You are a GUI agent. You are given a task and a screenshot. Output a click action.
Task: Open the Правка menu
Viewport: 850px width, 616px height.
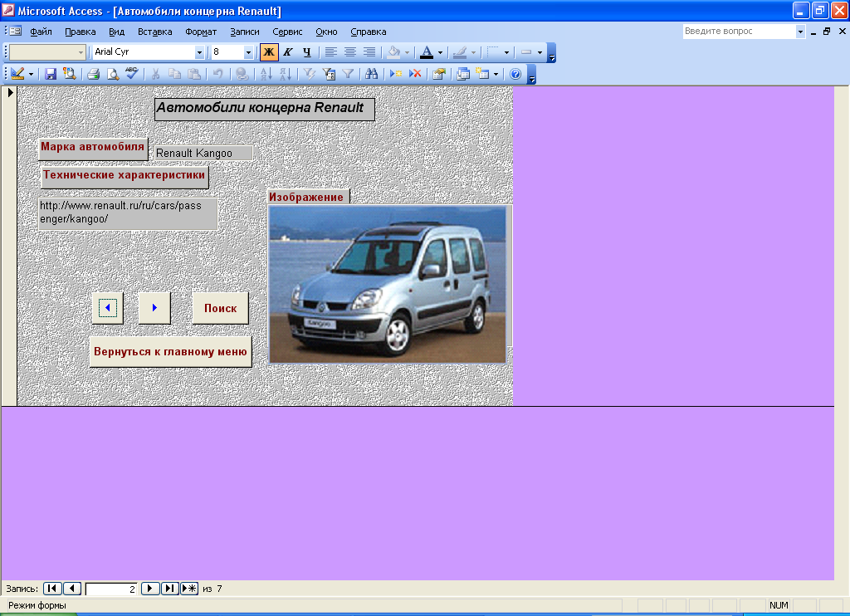click(x=81, y=32)
